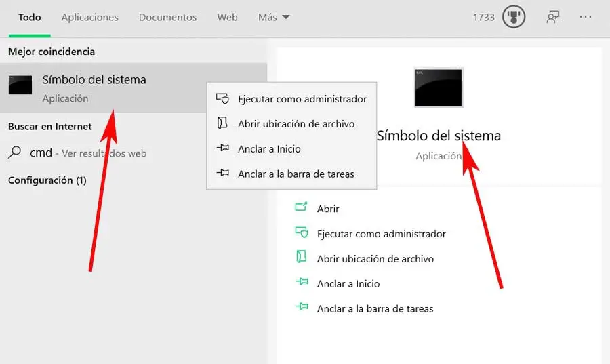Open cmd - Ver resultados web
The height and width of the screenshot is (364, 610).
(x=88, y=153)
